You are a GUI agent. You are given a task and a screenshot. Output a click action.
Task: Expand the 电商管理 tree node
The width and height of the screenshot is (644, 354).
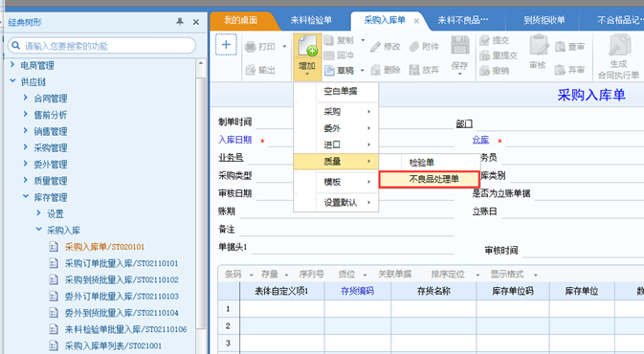(x=12, y=64)
